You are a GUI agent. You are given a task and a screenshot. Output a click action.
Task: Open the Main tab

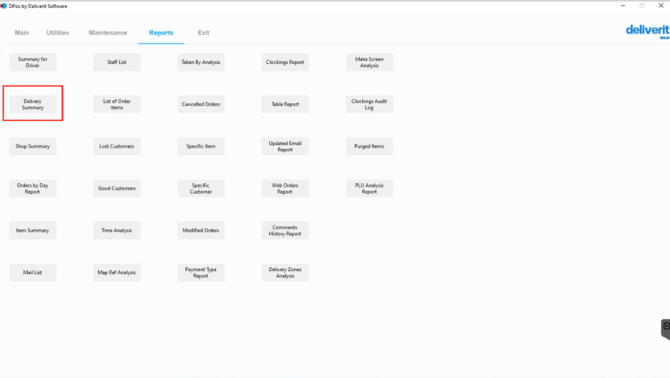(x=22, y=32)
